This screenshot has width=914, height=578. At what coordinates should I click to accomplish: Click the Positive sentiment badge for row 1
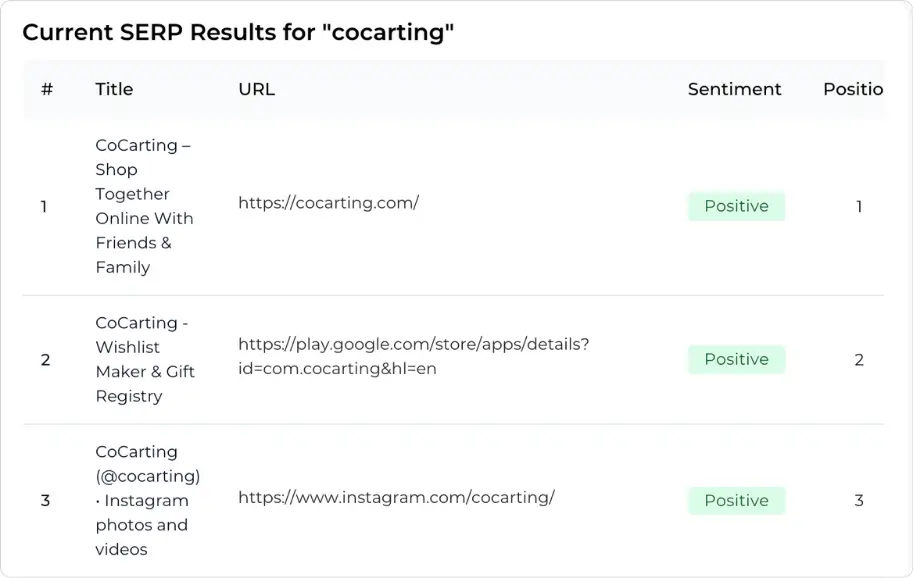(x=736, y=206)
